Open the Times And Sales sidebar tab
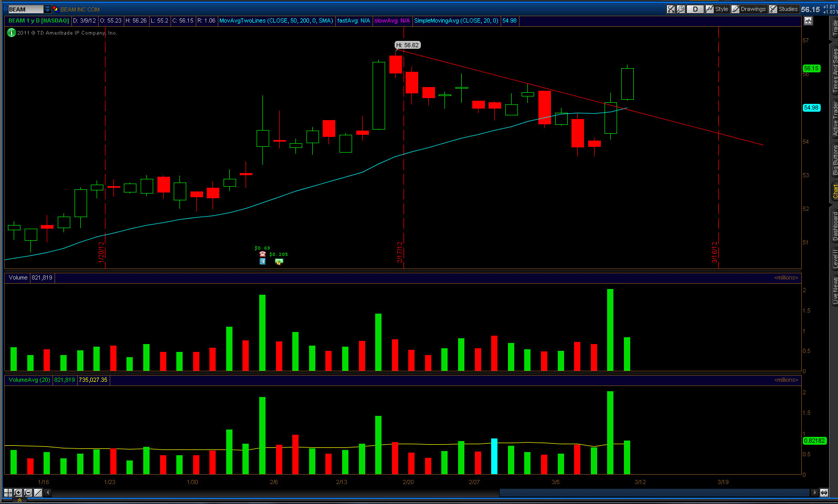The width and height of the screenshot is (838, 504). (834, 70)
